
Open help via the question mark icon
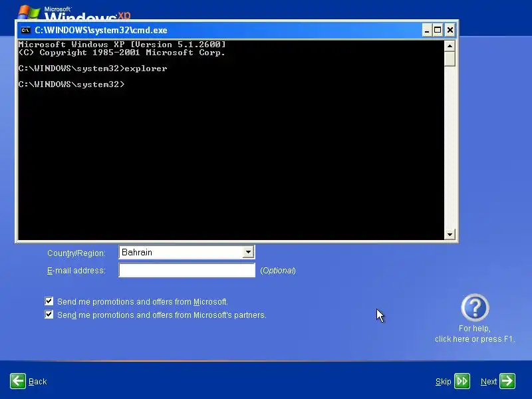tap(475, 308)
